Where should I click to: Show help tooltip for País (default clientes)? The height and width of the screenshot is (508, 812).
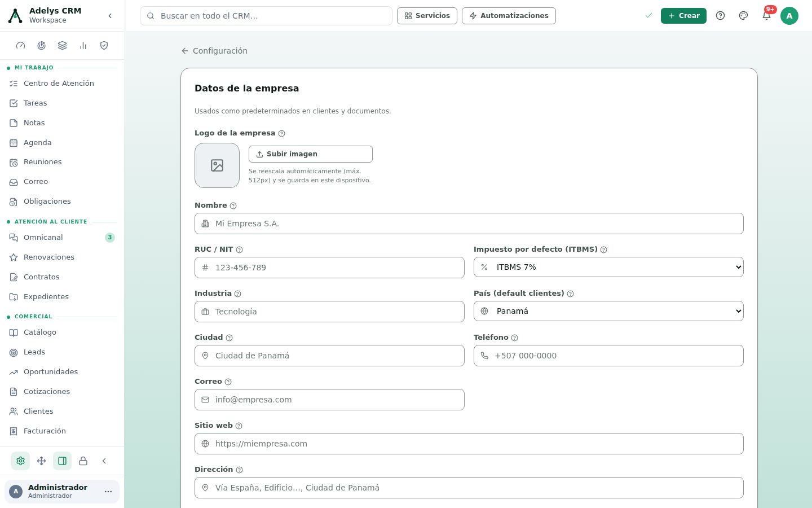pyautogui.click(x=571, y=294)
